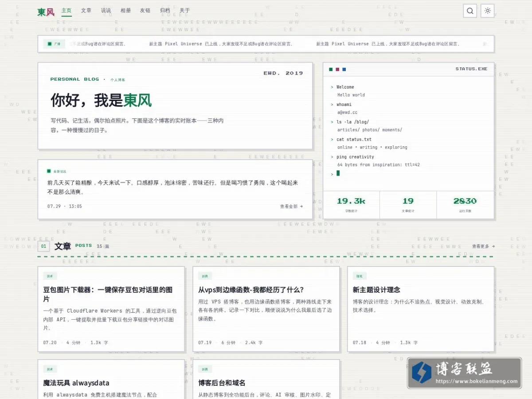Image resolution: width=532 pixels, height=399 pixels.
Task: Open the 归档 nav item
Action: pos(165,11)
